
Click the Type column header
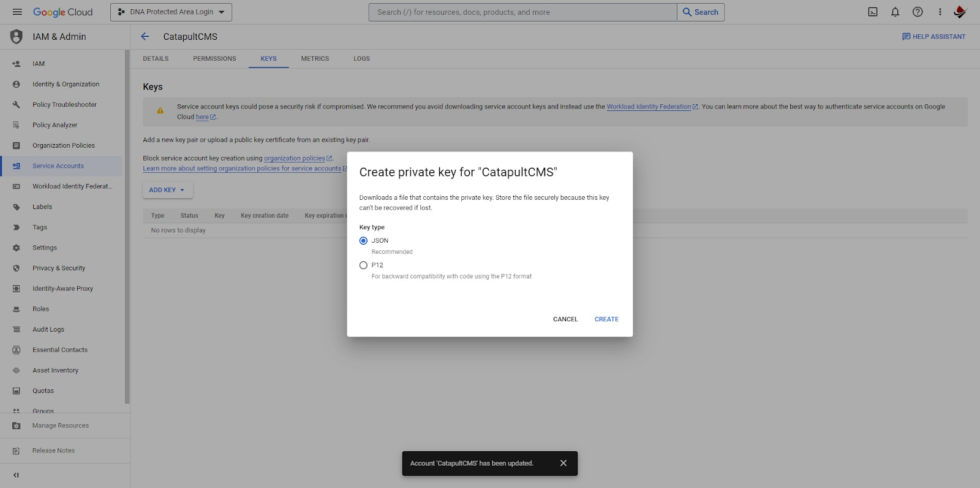[158, 216]
